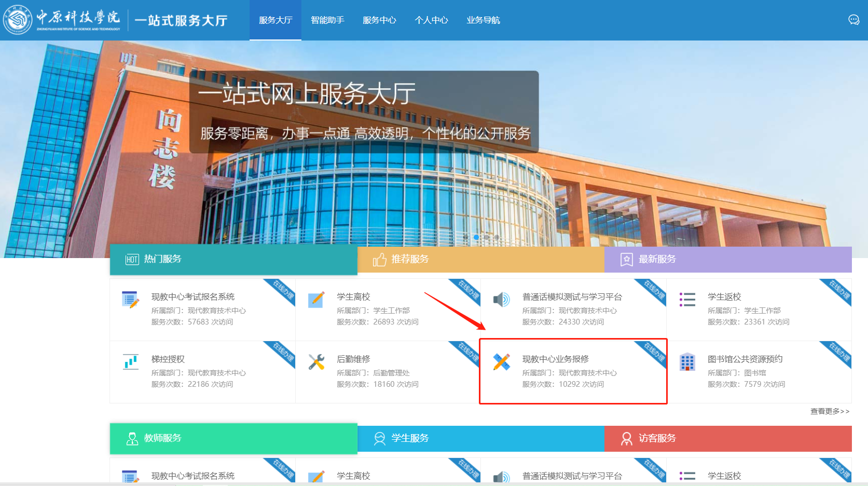
Task: Select the active blue carousel indicator dot
Action: (476, 237)
